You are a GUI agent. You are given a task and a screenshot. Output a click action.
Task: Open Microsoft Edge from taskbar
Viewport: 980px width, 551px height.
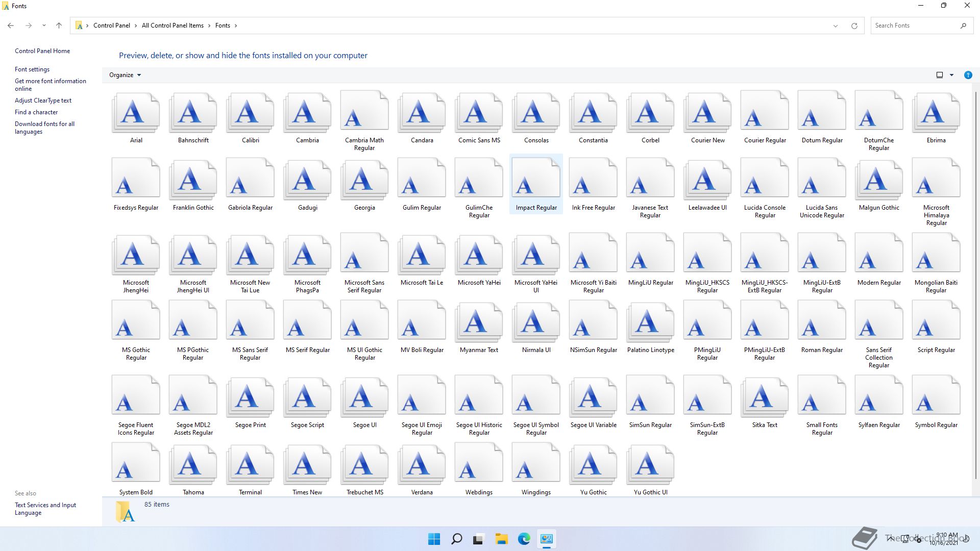tap(524, 539)
